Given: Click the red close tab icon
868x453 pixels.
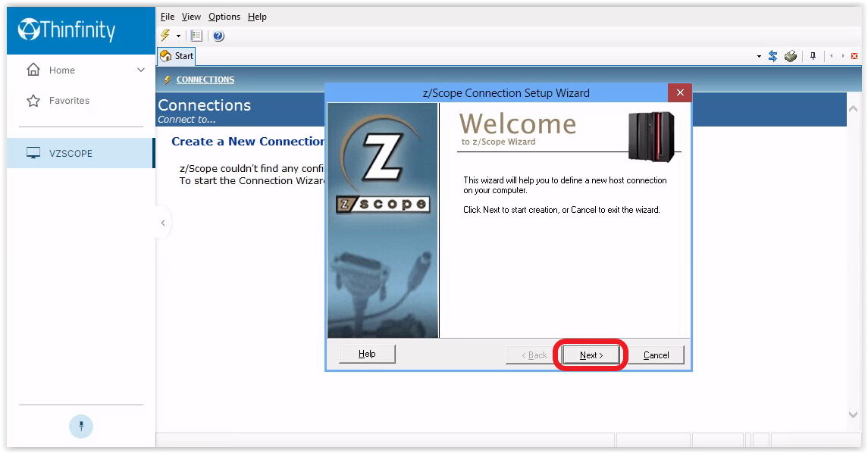Looking at the screenshot, I should 854,56.
